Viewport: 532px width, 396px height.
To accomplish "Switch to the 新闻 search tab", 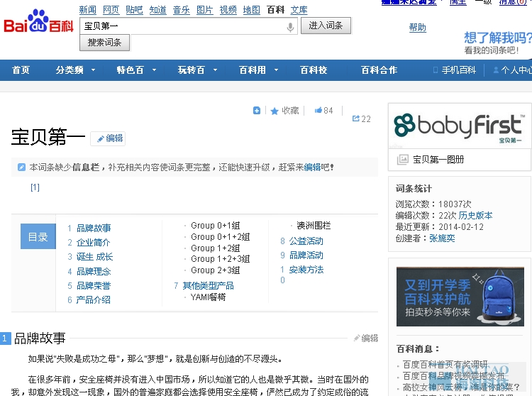I will tap(88, 10).
